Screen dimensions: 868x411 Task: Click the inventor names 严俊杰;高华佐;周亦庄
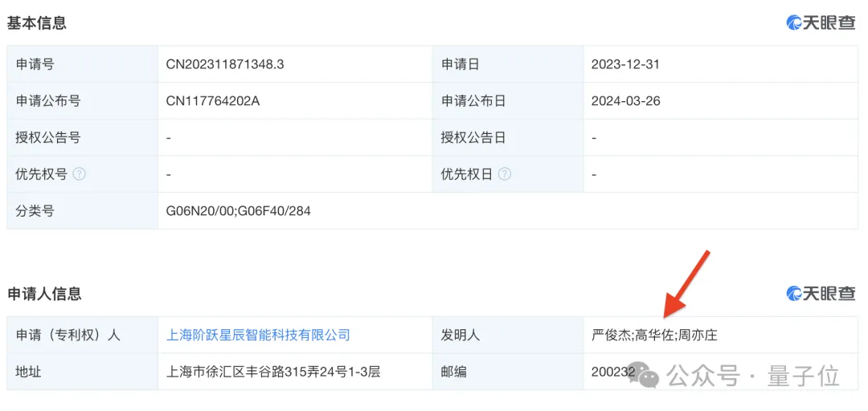tap(654, 335)
